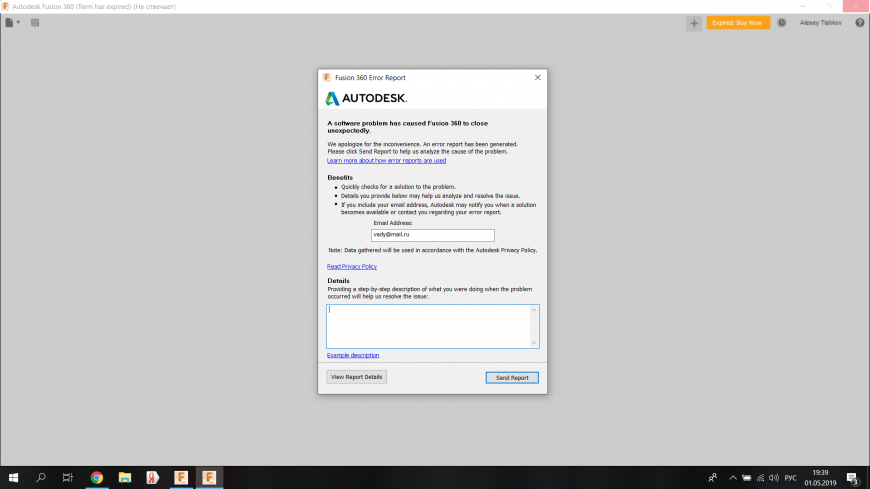
Task: Switch the РУС input language indicator
Action: pos(791,478)
